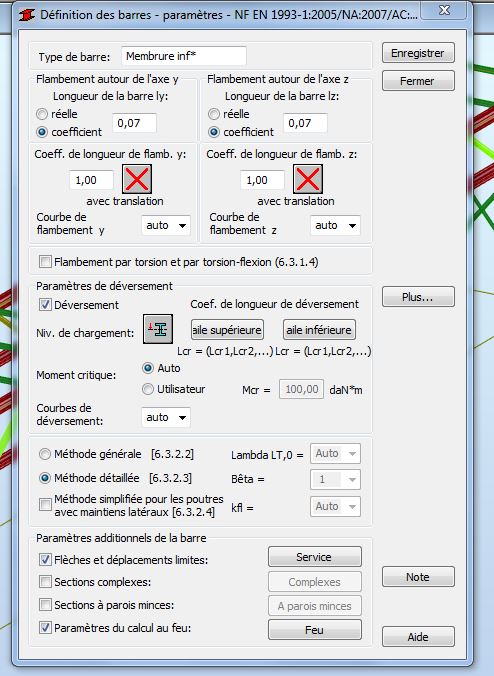This screenshot has height=676, width=494.
Task: Open the load level beam icon
Action: (158, 329)
